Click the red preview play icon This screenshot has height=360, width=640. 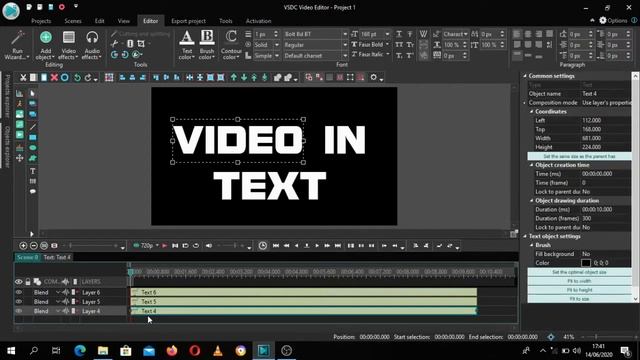coord(164,246)
